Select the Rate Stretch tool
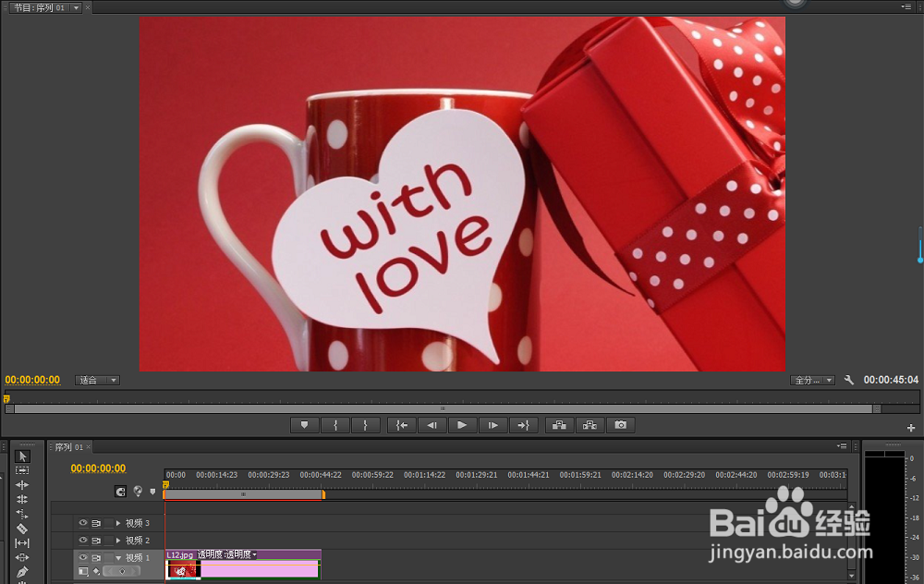 pyautogui.click(x=22, y=514)
